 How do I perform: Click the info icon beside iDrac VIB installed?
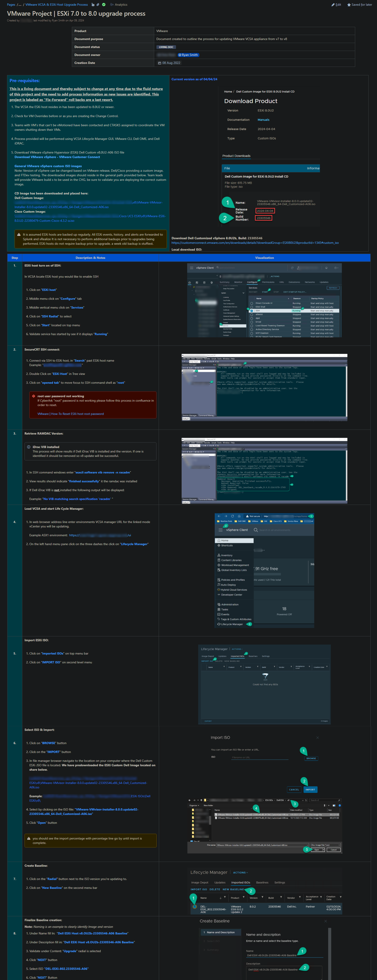pos(28,447)
